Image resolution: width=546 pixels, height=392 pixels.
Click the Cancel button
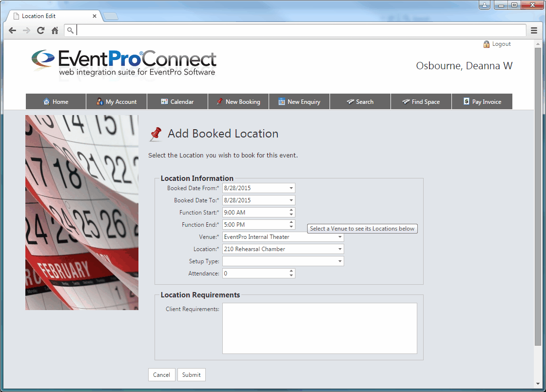pos(161,374)
